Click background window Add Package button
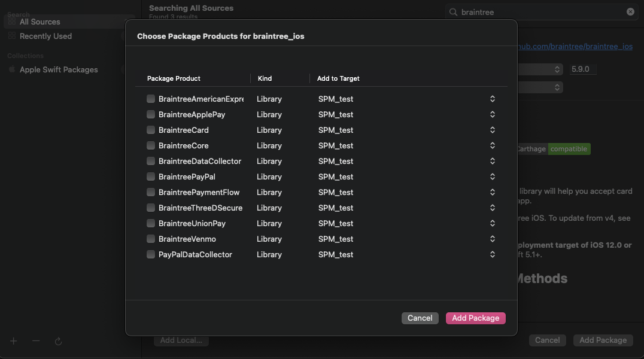The width and height of the screenshot is (644, 359). pyautogui.click(x=603, y=340)
